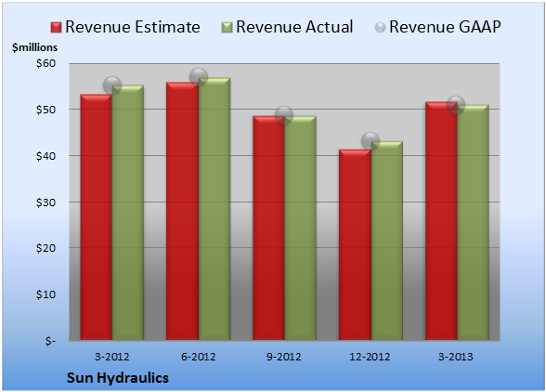Click the 9-2012 green actual bar

300,228
